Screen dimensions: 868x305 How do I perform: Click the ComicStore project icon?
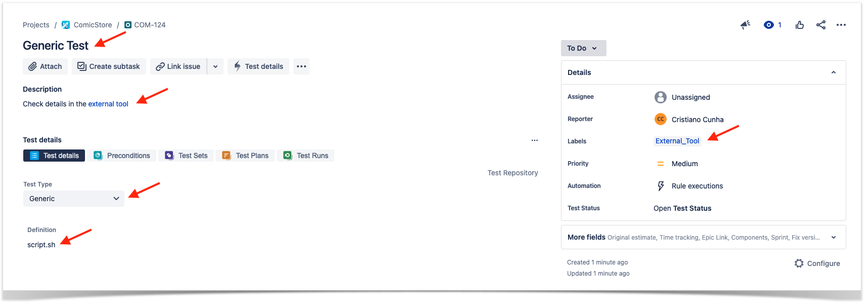click(66, 25)
